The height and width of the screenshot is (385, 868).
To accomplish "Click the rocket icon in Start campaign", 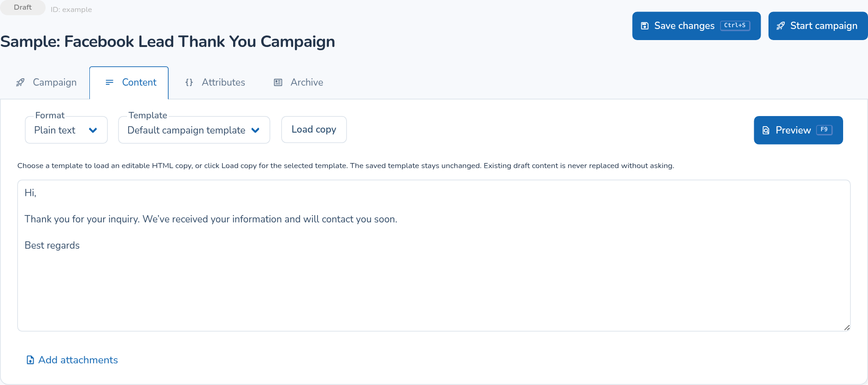I will click(x=780, y=26).
